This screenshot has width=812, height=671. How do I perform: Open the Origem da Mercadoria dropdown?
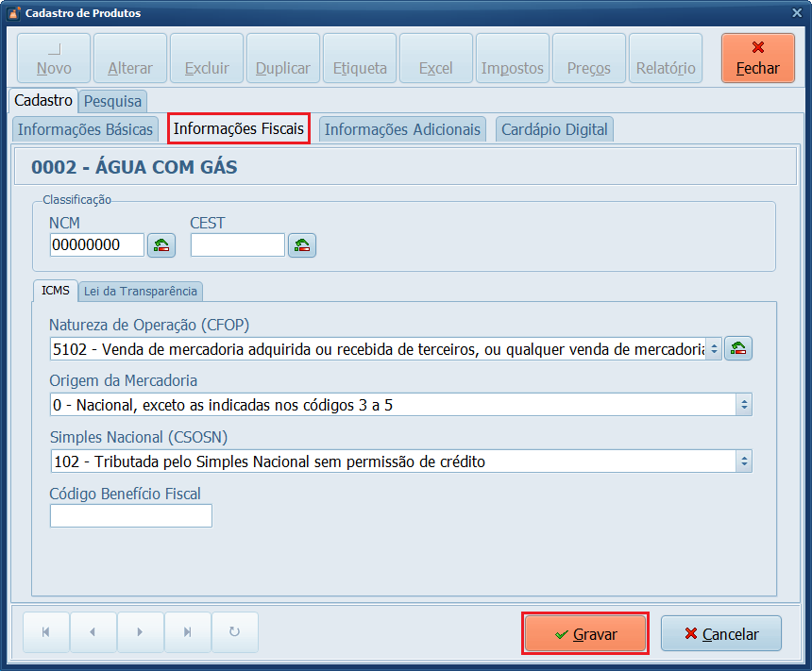coord(744,405)
